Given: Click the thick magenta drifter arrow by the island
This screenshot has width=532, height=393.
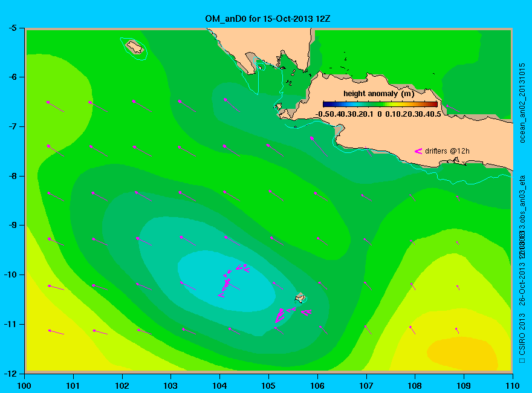Looking at the screenshot, I should pos(279,316).
